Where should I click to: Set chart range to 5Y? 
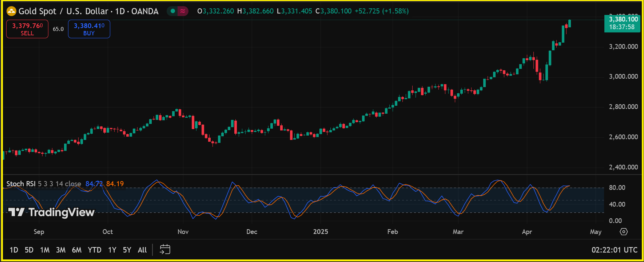[x=127, y=250]
